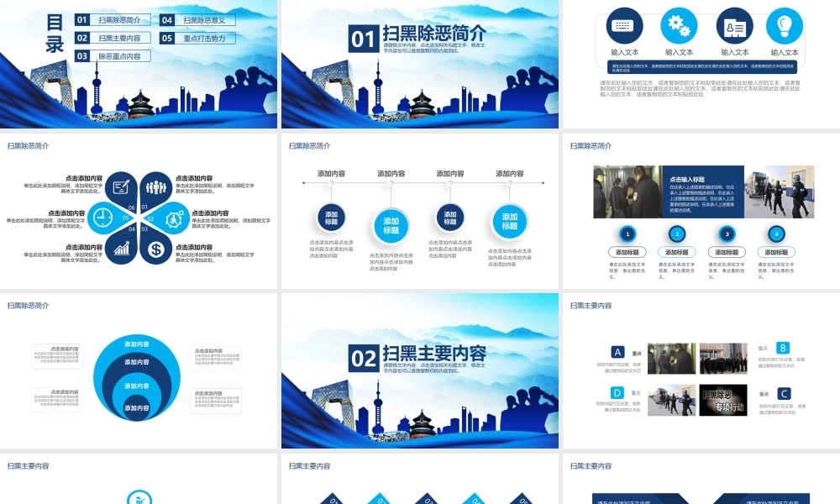The image size is (840, 504).
Task: Open contents entry 01 扫黑除恶简介
Action: click(113, 20)
